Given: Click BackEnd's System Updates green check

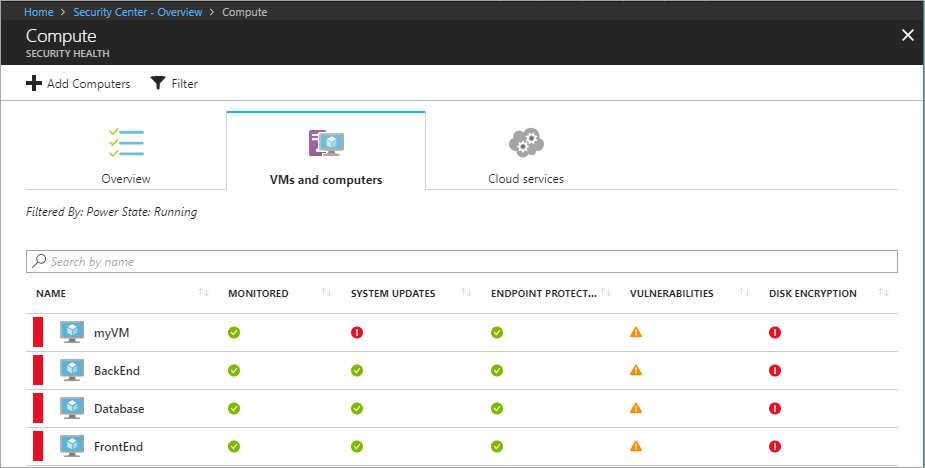Looking at the screenshot, I should [357, 371].
